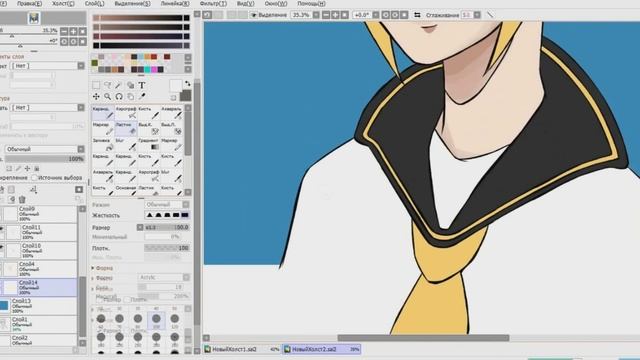Click flip view icon in canvas toolbar
The image size is (640, 360).
(x=417, y=15)
